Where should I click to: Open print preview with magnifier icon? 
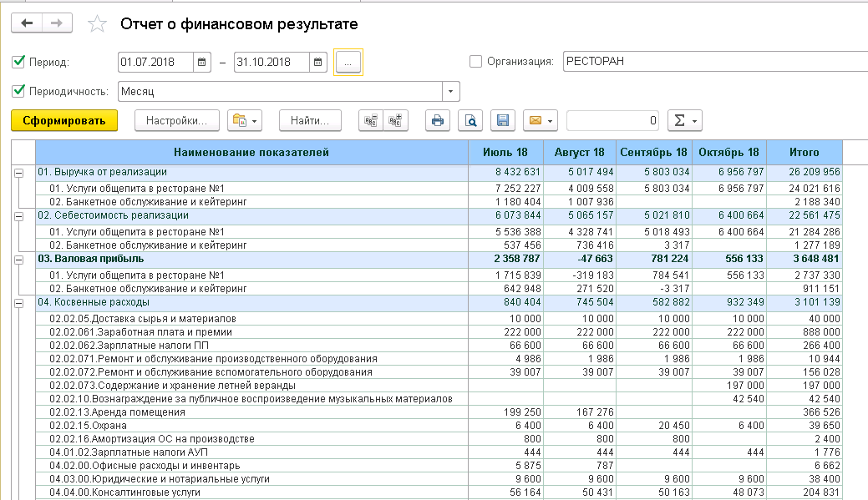[470, 120]
